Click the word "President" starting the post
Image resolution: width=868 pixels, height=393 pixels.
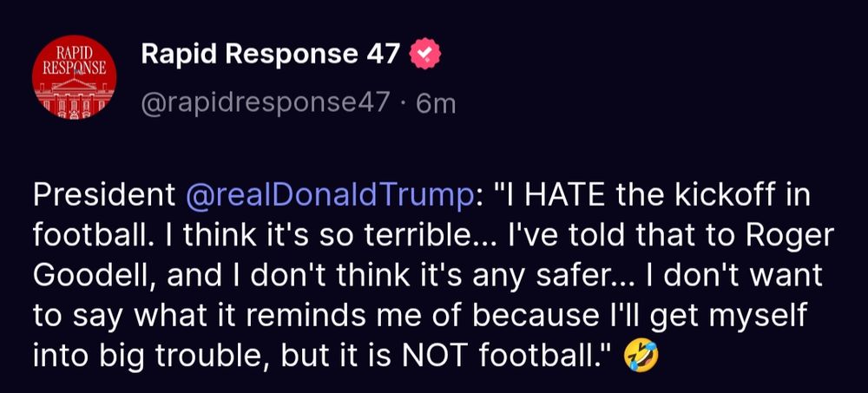(x=104, y=196)
